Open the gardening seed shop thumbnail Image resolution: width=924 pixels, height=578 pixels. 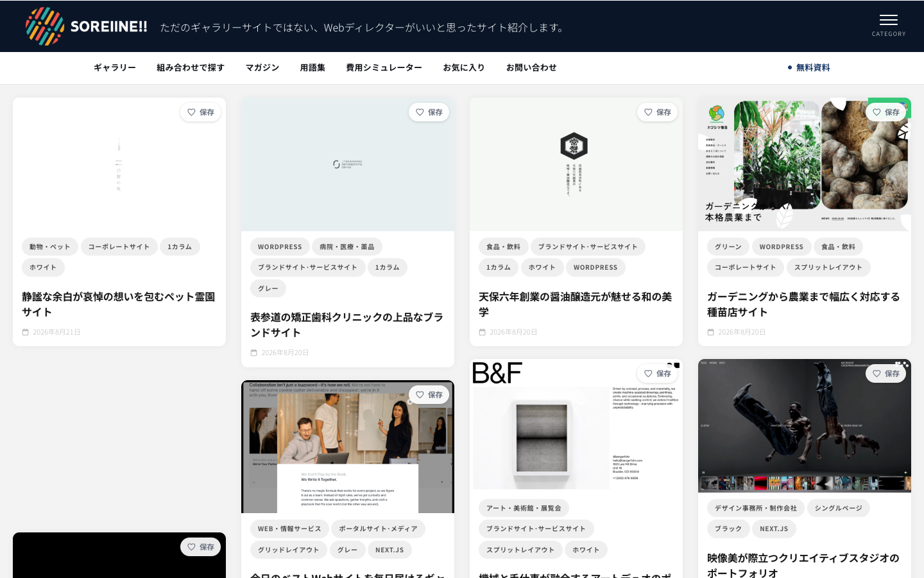(805, 164)
